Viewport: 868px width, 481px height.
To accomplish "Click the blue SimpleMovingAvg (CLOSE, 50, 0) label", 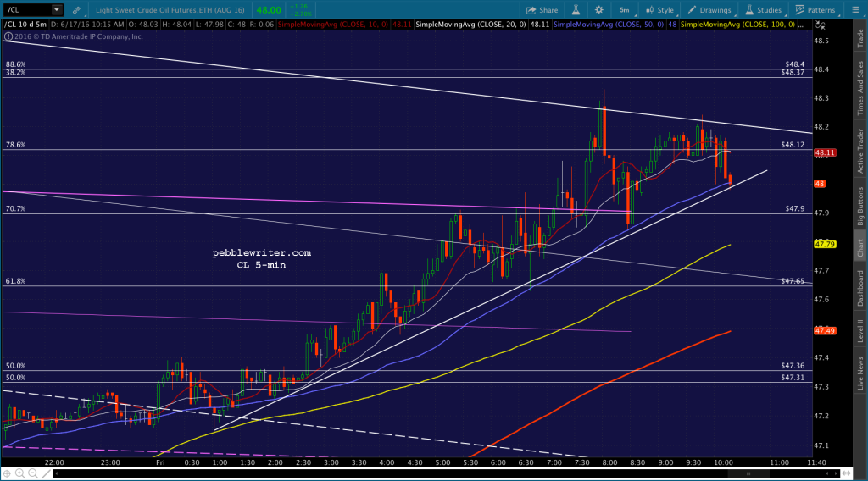I will (609, 25).
